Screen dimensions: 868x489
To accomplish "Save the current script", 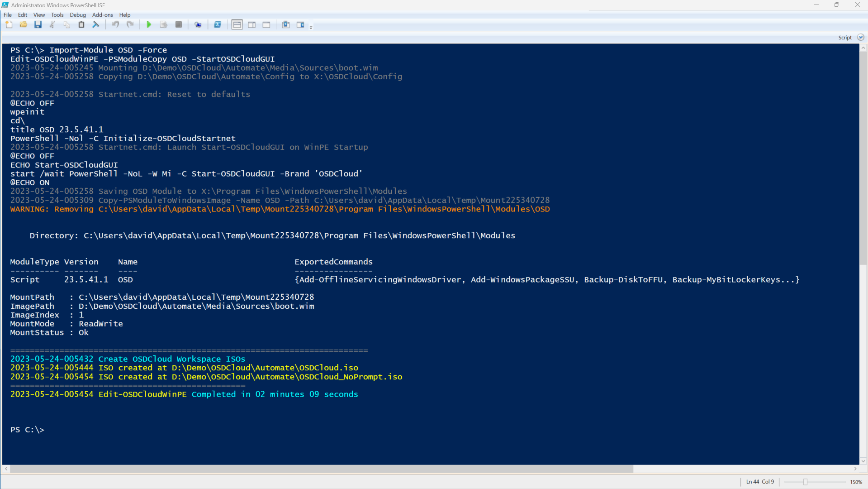I will pos(38,25).
